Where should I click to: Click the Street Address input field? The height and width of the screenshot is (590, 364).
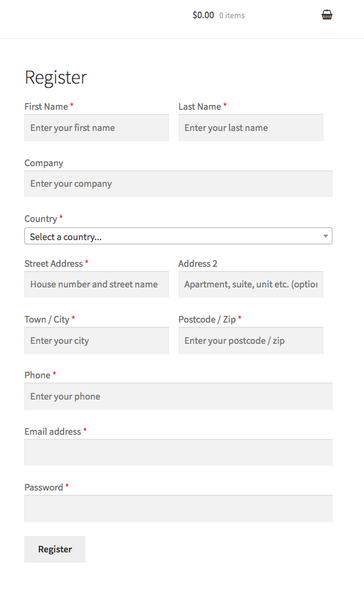tap(96, 284)
